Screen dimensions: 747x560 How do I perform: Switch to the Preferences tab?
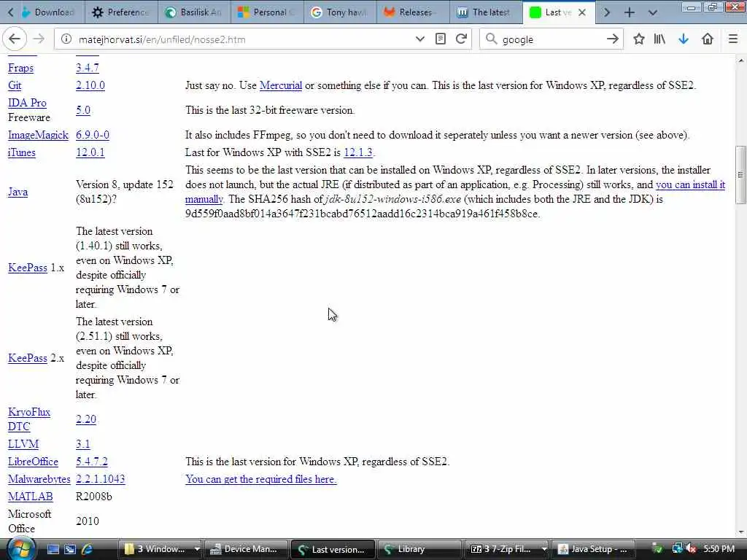pyautogui.click(x=121, y=12)
